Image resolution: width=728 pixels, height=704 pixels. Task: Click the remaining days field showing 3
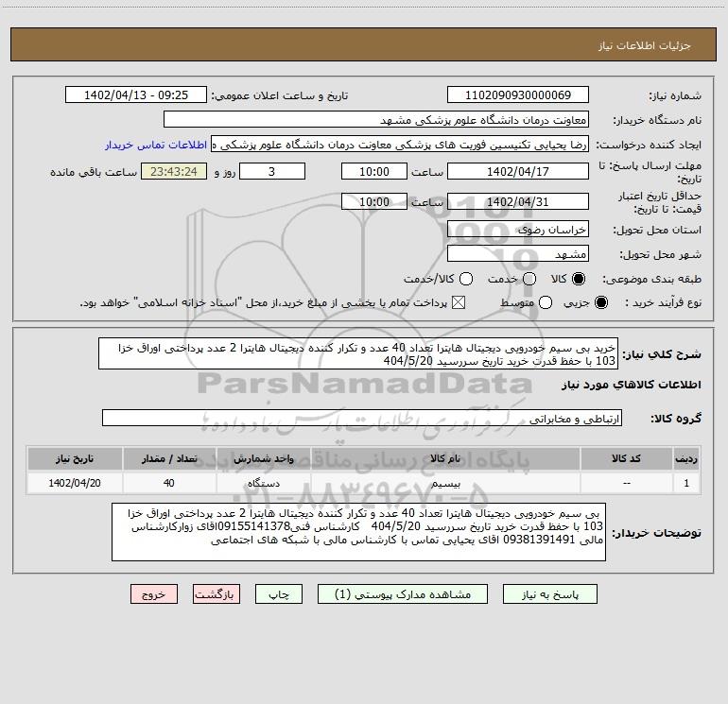click(272, 171)
